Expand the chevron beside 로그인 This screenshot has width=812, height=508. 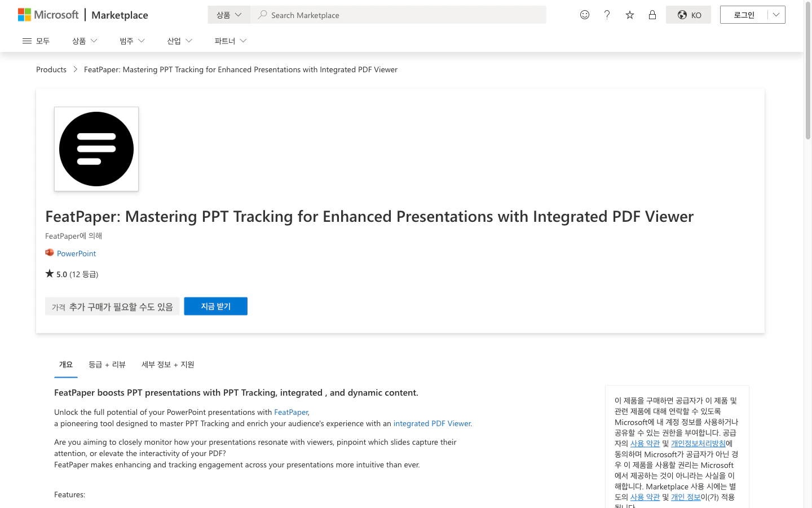[776, 15]
